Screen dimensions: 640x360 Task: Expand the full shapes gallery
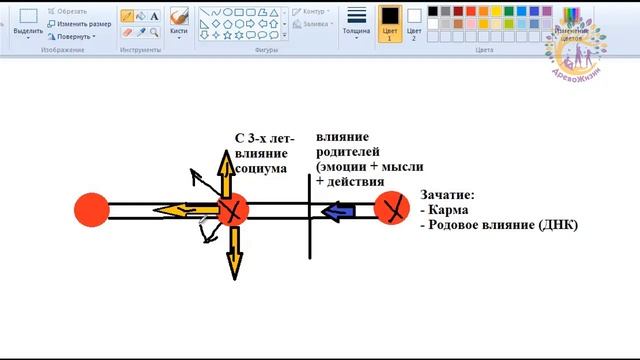pyautogui.click(x=284, y=36)
